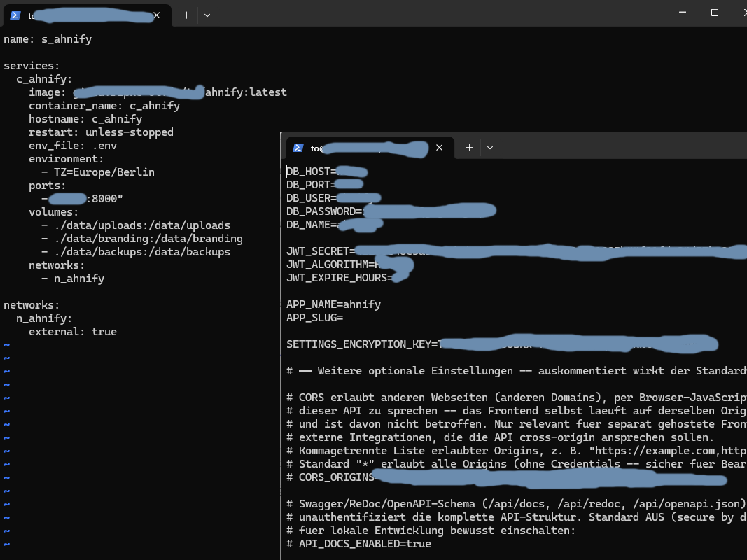Click the ':8000"' port mapping
747x560 pixels.
tap(104, 199)
